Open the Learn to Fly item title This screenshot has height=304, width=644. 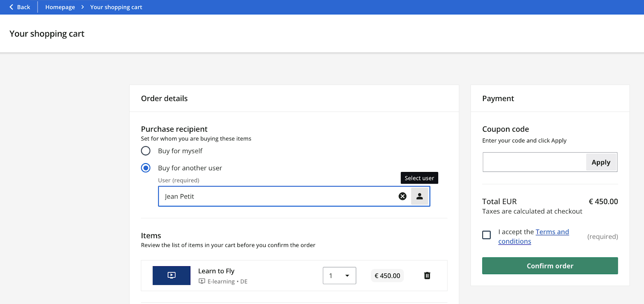[x=216, y=271]
